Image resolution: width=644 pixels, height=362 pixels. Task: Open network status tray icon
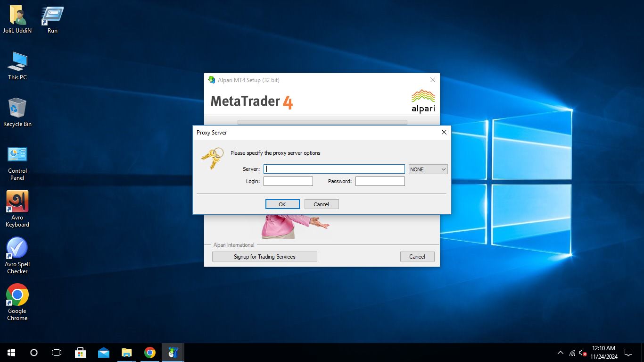click(x=572, y=353)
